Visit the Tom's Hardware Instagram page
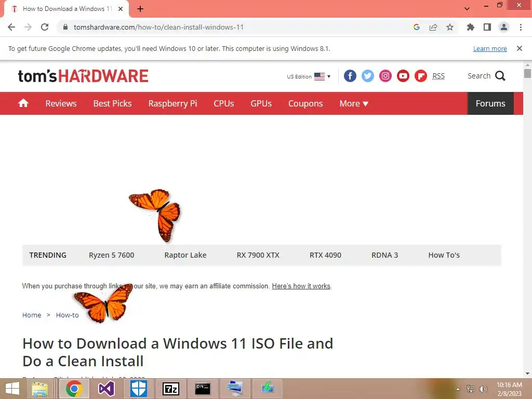Viewport: 532px width, 399px height. point(385,76)
